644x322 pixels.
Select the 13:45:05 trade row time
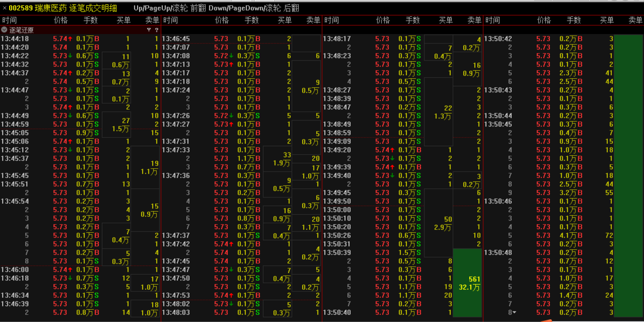[15, 133]
